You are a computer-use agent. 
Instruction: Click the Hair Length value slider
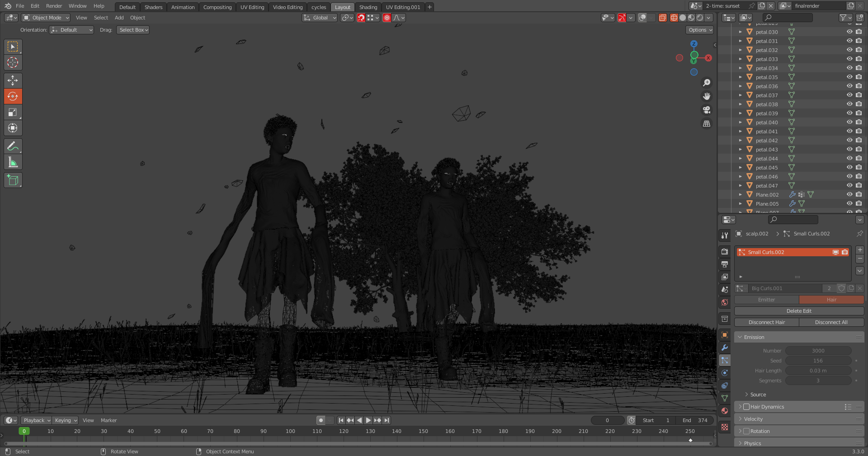818,371
